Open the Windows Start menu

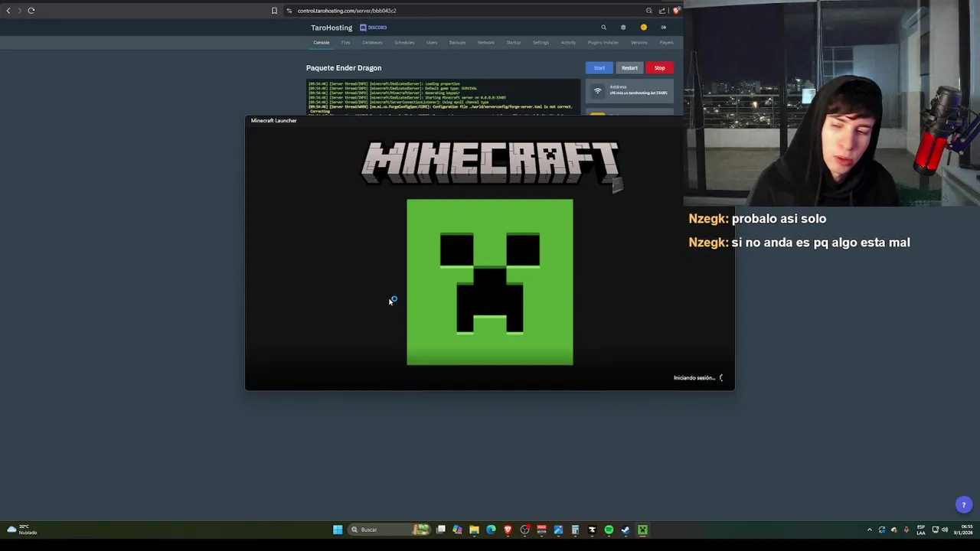[338, 530]
